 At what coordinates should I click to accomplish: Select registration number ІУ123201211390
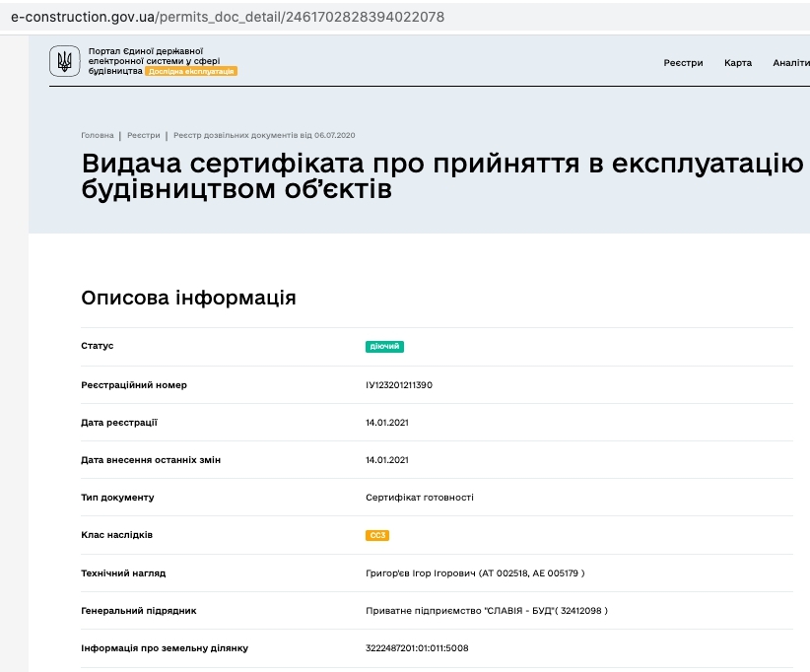(x=399, y=385)
